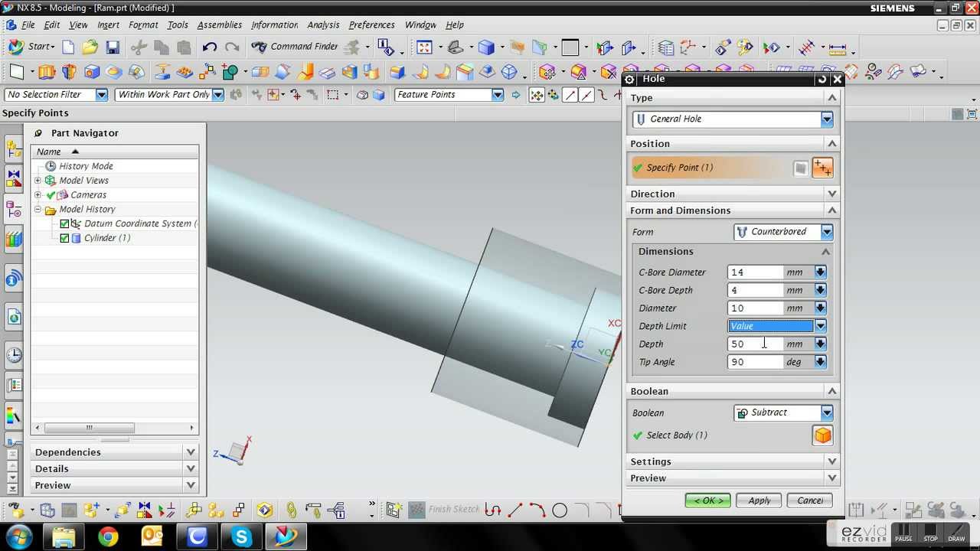
Task: Click the Windows Start orb
Action: (x=18, y=536)
